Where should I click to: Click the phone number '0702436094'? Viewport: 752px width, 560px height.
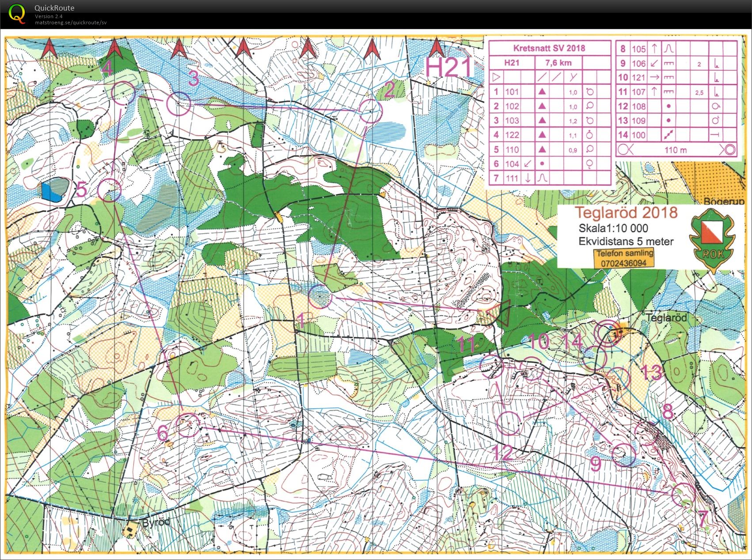click(x=624, y=263)
